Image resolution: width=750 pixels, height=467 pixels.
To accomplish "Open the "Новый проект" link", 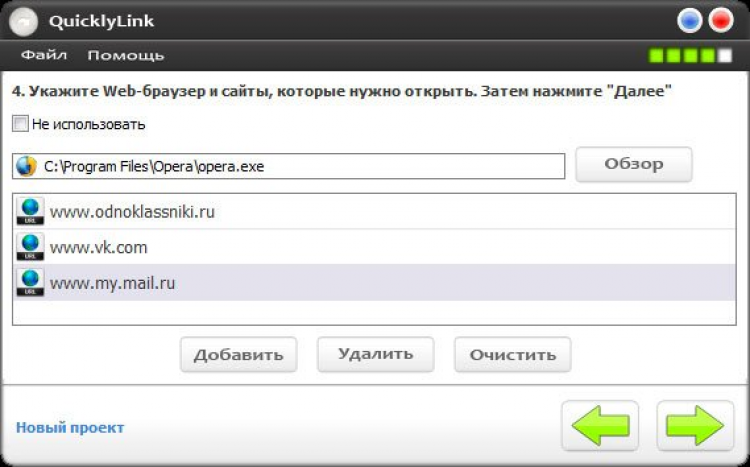I will (70, 427).
